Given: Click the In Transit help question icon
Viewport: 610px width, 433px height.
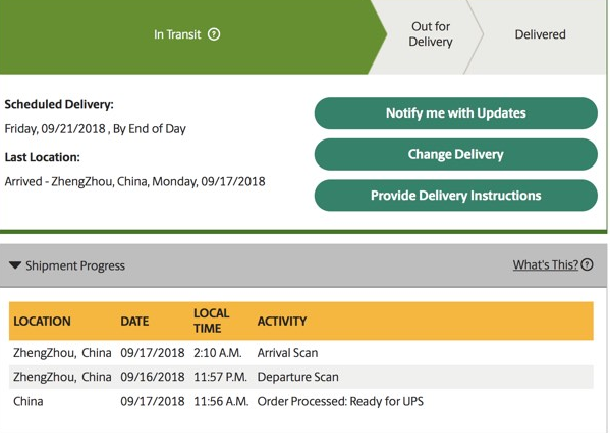Looking at the screenshot, I should point(214,35).
